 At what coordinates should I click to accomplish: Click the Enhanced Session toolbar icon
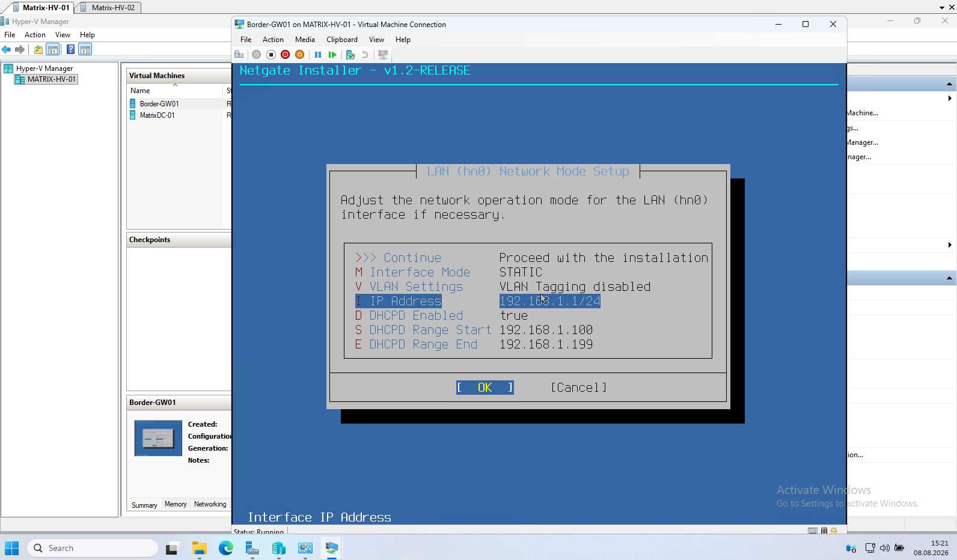pyautogui.click(x=383, y=55)
